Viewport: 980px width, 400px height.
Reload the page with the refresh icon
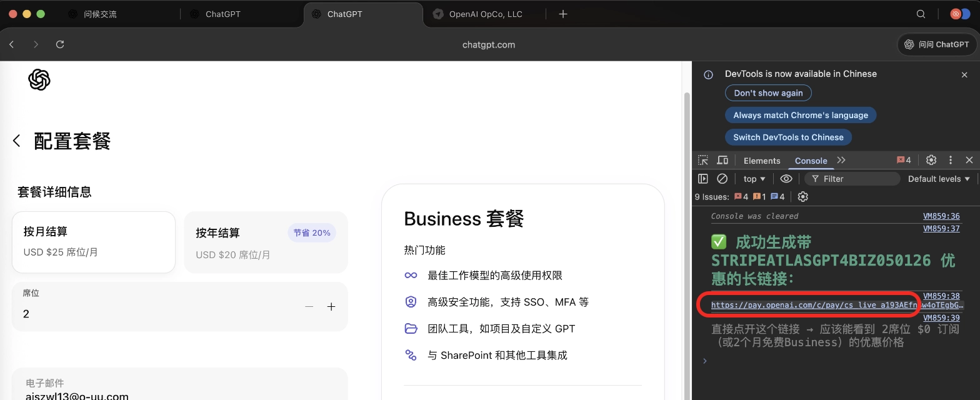coord(60,44)
